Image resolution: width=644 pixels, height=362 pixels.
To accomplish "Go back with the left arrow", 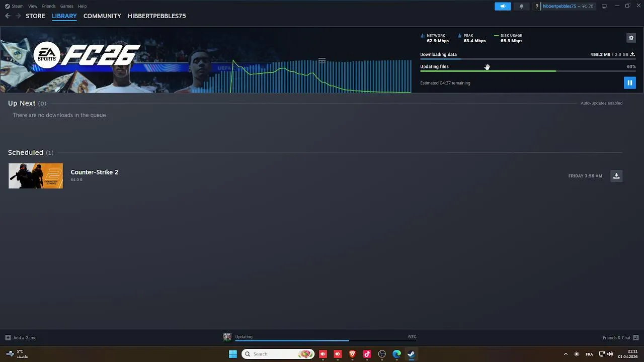I will point(8,16).
